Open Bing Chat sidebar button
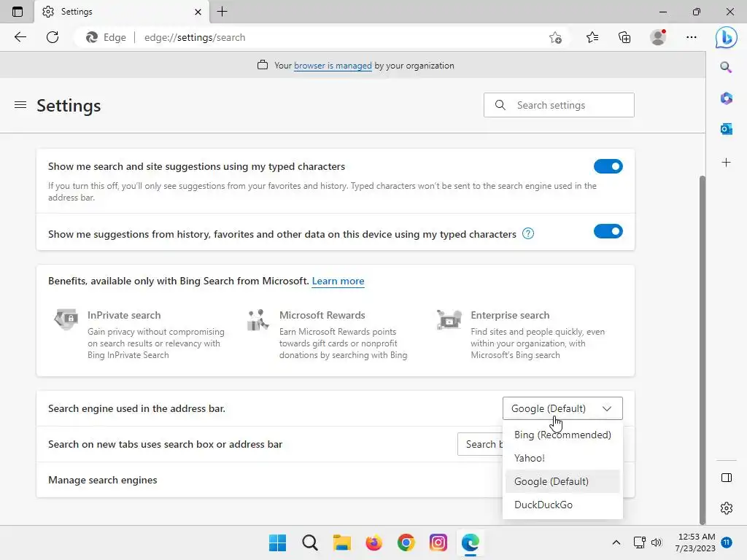The image size is (747, 560). (x=726, y=37)
